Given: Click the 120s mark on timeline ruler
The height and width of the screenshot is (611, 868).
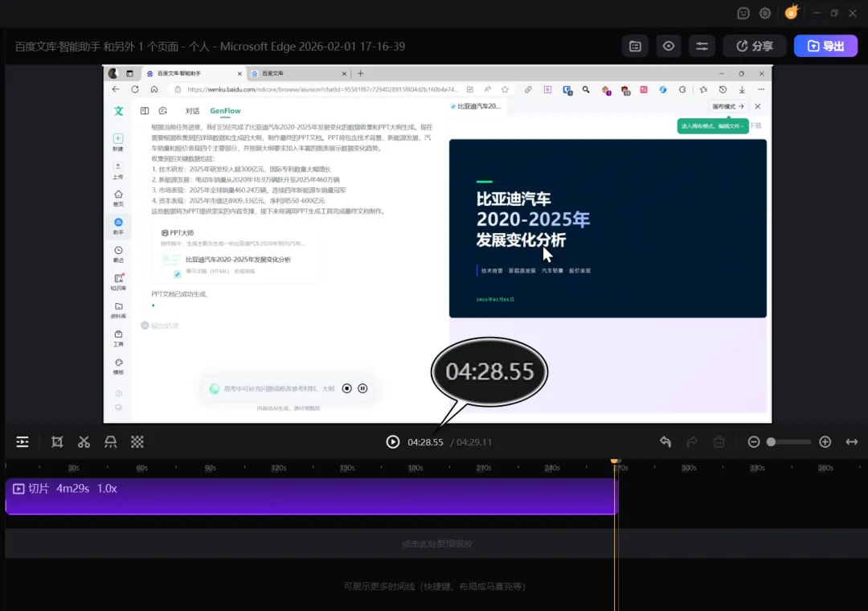Looking at the screenshot, I should (278, 468).
